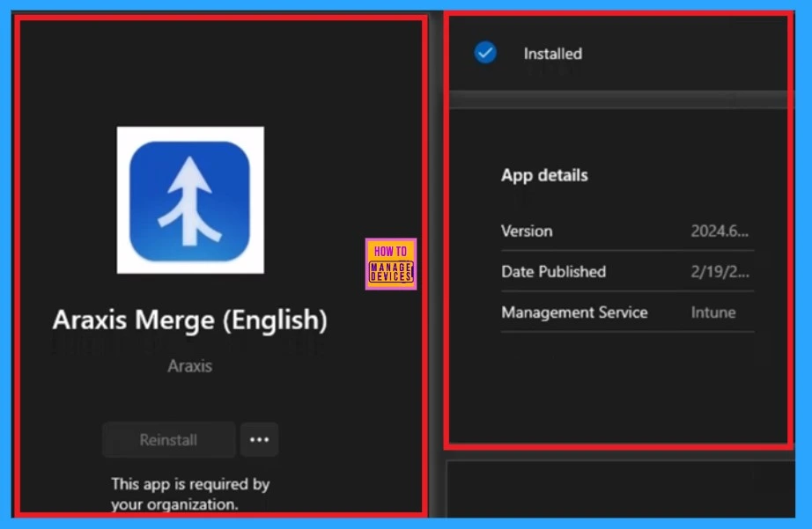The image size is (812, 529).
Task: Click the Management Service label
Action: pos(574,312)
